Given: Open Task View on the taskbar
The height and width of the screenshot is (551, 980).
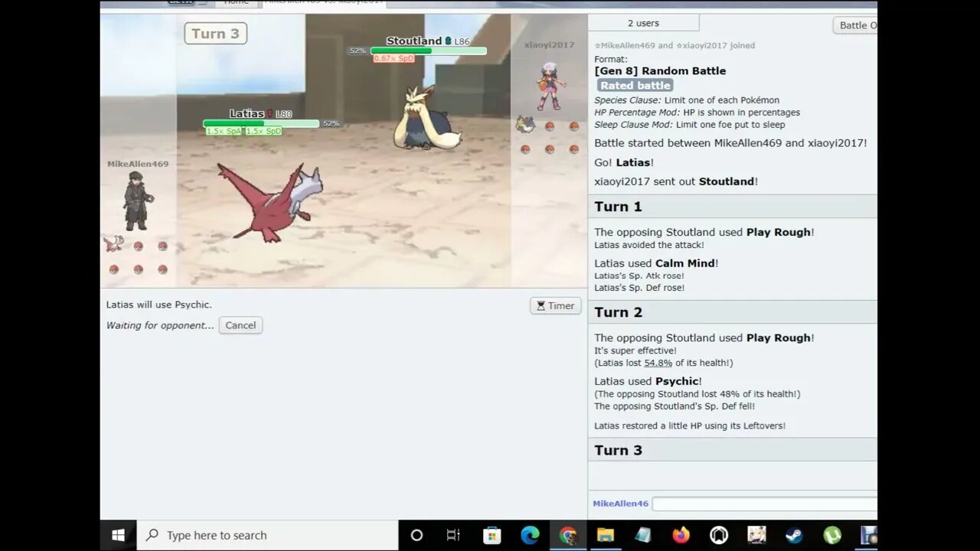Looking at the screenshot, I should 453,535.
